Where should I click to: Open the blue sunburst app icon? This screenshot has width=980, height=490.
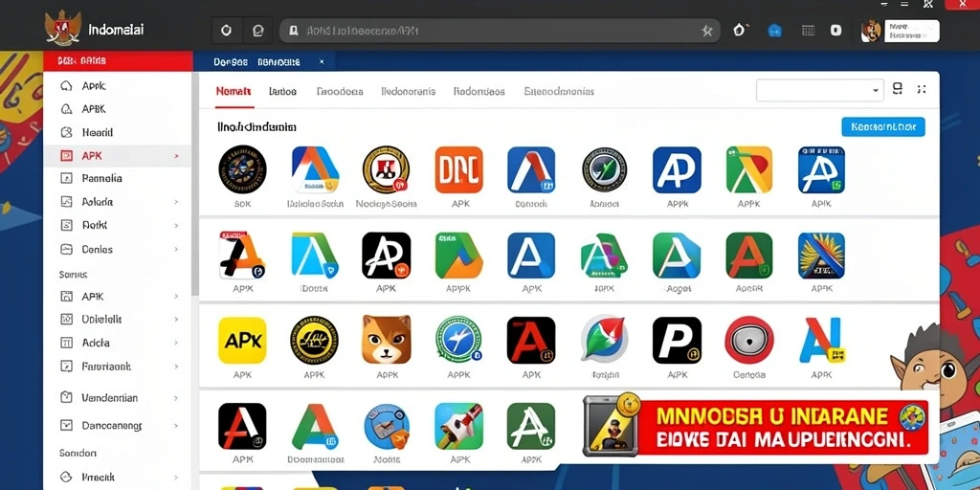tap(821, 255)
